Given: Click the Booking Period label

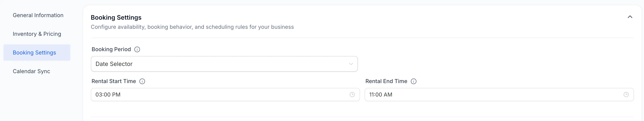Looking at the screenshot, I should (x=111, y=49).
